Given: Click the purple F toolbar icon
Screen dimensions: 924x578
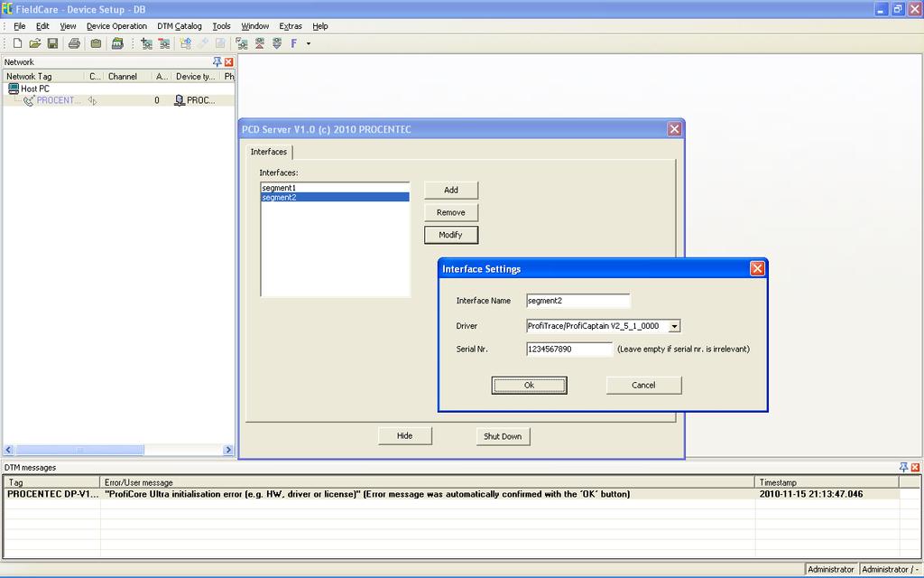Looking at the screenshot, I should pyautogui.click(x=293, y=43).
